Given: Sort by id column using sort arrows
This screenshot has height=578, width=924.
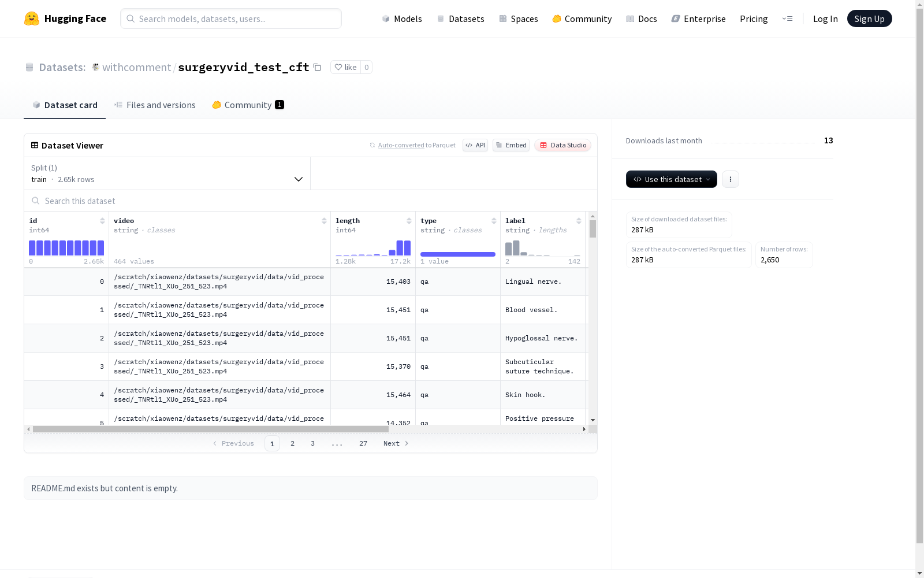Looking at the screenshot, I should [102, 221].
